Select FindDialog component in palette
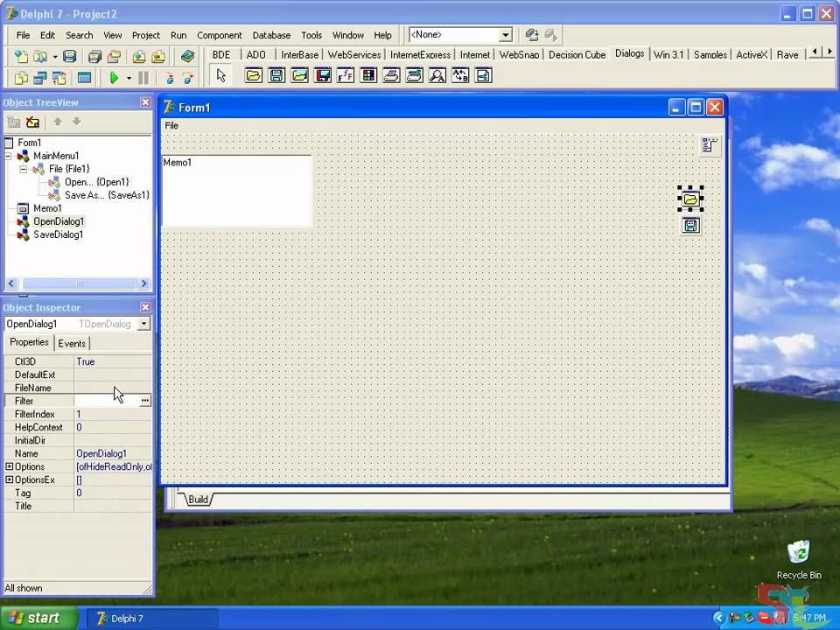Screen dimensions: 840x630 pos(437,75)
